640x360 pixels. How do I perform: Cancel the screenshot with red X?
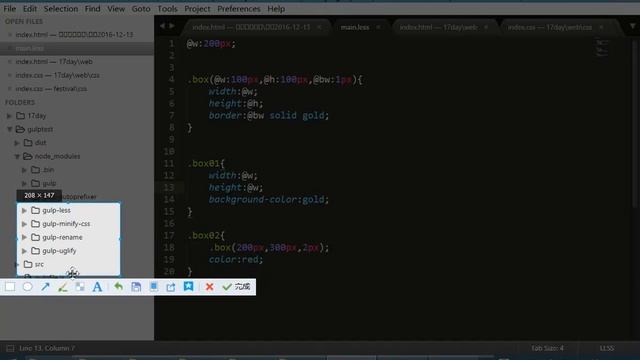(210, 287)
